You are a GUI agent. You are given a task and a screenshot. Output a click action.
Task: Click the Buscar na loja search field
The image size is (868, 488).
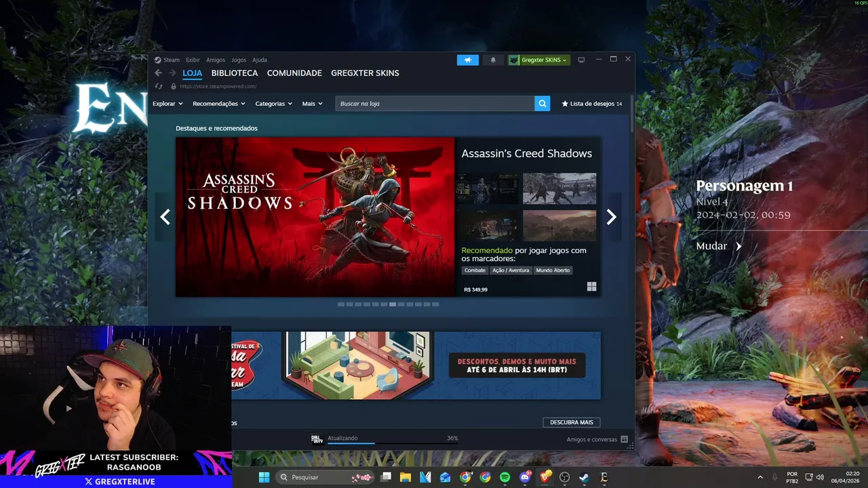[x=435, y=104]
